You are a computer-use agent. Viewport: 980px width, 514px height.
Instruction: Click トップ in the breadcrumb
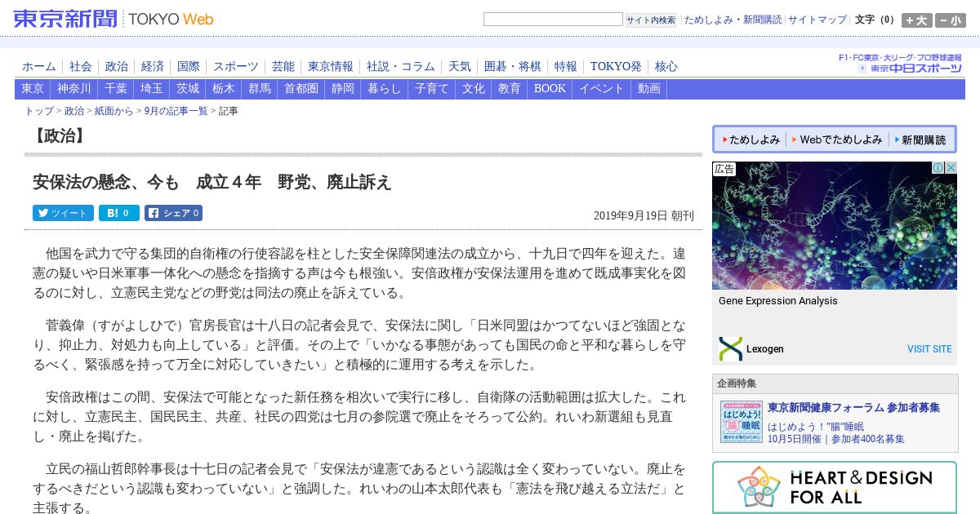pyautogui.click(x=39, y=111)
